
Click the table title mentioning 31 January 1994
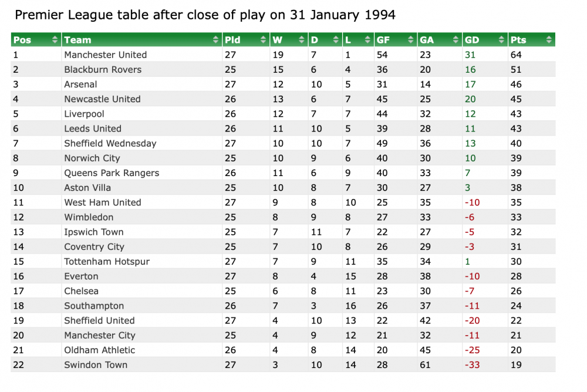[x=205, y=15]
